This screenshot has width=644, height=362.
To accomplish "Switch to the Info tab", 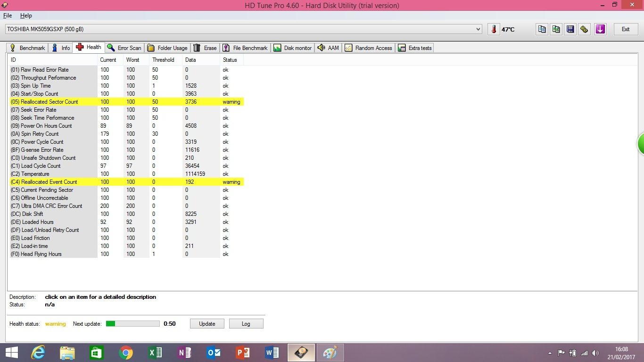I will pyautogui.click(x=60, y=48).
